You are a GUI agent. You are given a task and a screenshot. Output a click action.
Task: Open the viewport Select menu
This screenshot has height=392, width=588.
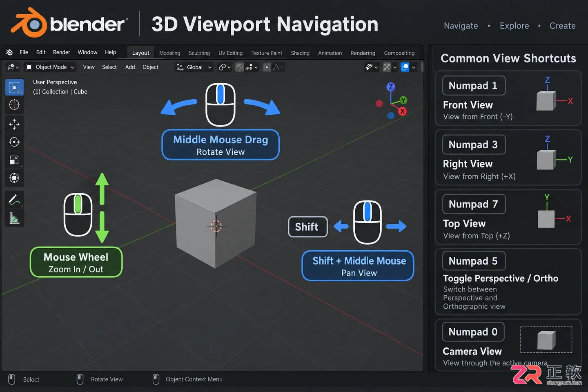(109, 67)
